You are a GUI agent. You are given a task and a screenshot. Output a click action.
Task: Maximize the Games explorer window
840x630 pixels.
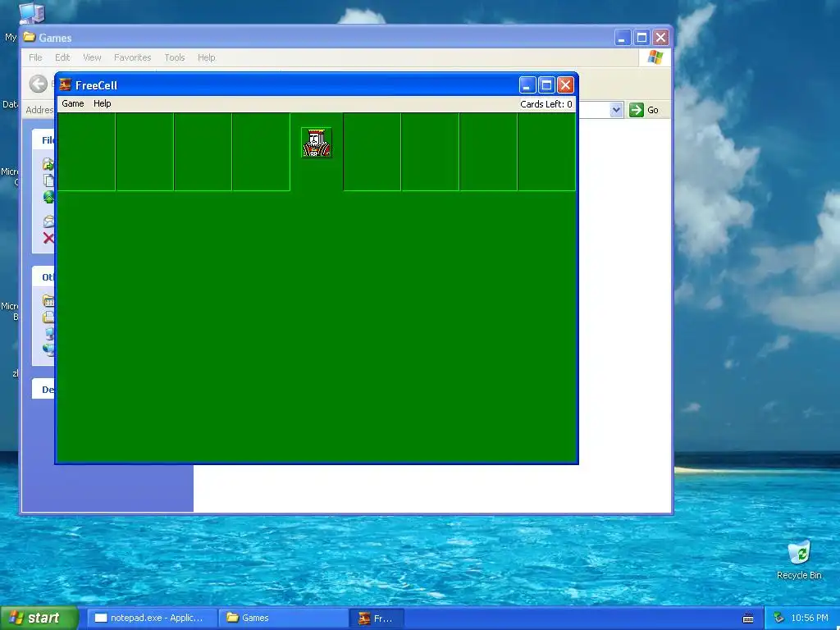click(x=641, y=38)
